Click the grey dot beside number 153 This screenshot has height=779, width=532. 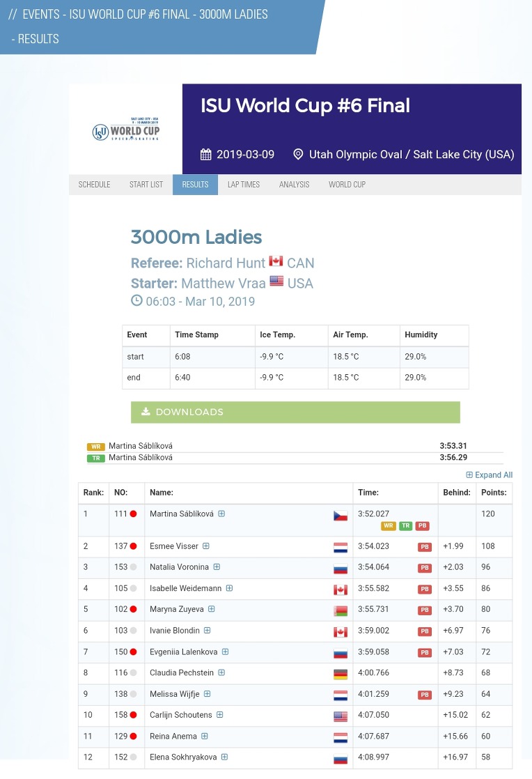coord(133,567)
